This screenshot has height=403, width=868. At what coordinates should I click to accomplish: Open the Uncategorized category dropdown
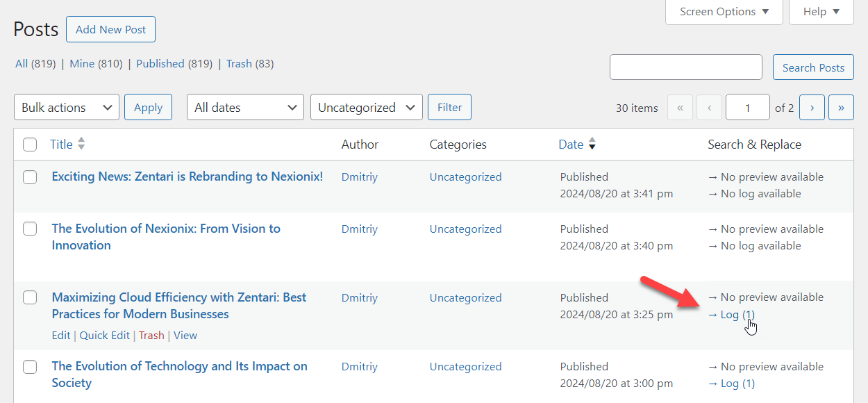pos(367,108)
